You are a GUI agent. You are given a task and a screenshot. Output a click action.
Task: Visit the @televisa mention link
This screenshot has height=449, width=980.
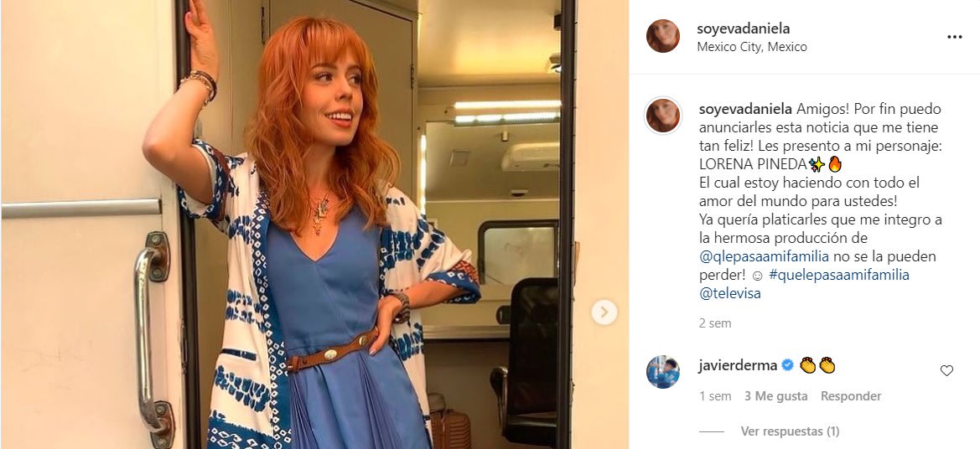(729, 293)
